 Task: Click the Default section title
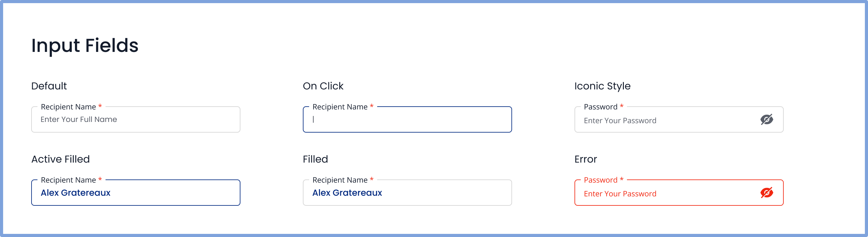(x=49, y=86)
